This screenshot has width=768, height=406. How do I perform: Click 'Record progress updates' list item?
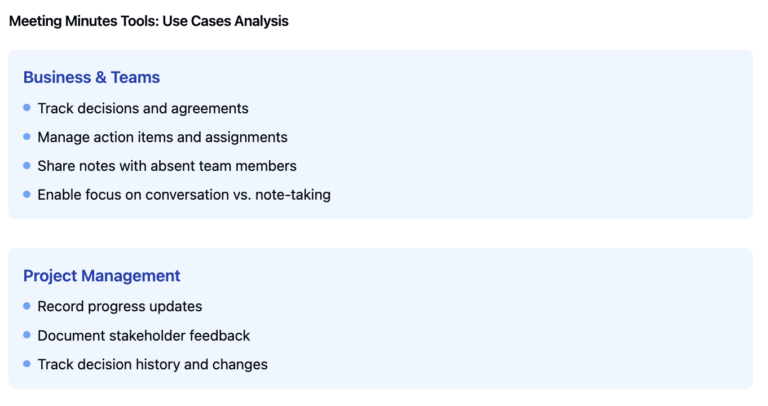coord(120,306)
